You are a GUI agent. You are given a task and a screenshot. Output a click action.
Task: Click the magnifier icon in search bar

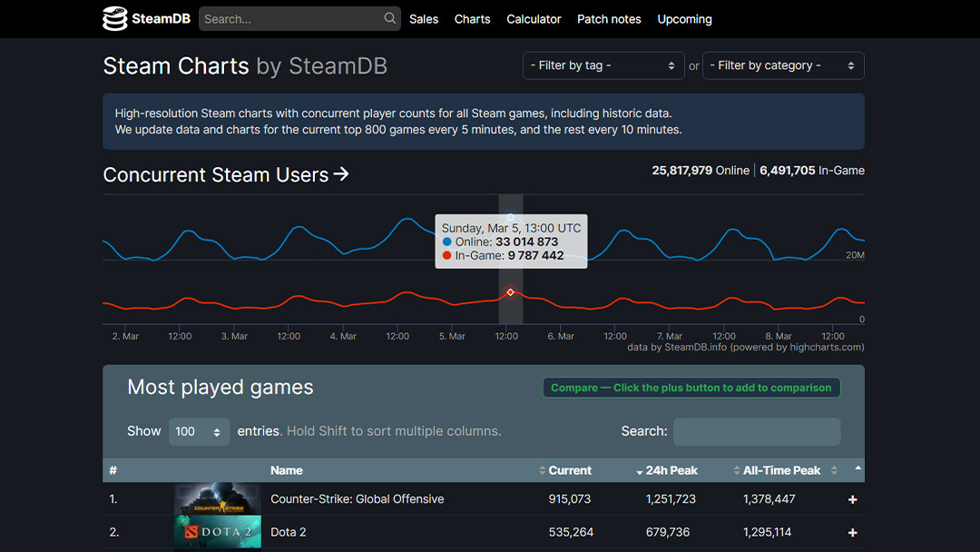[x=390, y=18]
